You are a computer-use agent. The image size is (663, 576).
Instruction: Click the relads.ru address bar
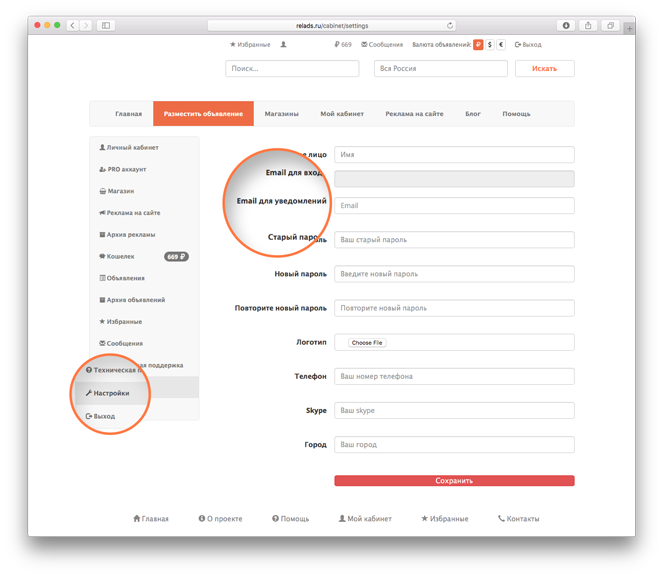click(332, 25)
